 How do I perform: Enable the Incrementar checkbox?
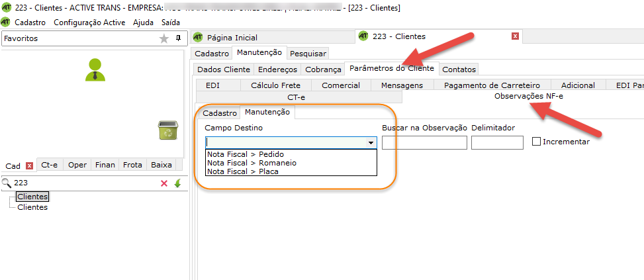537,142
